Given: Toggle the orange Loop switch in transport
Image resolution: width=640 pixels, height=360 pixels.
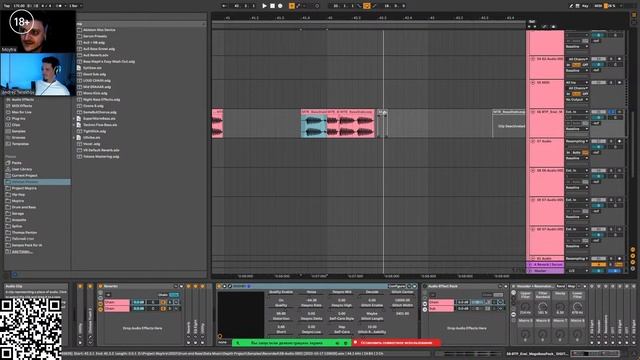Looking at the screenshot, I should click(367, 6).
